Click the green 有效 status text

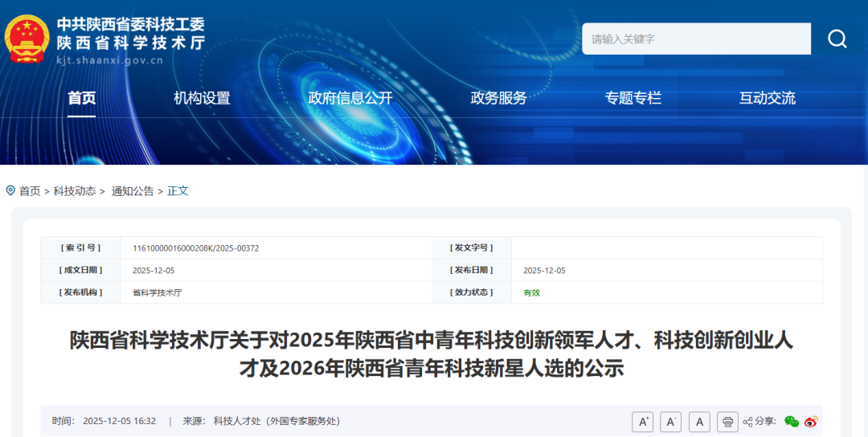tap(531, 292)
